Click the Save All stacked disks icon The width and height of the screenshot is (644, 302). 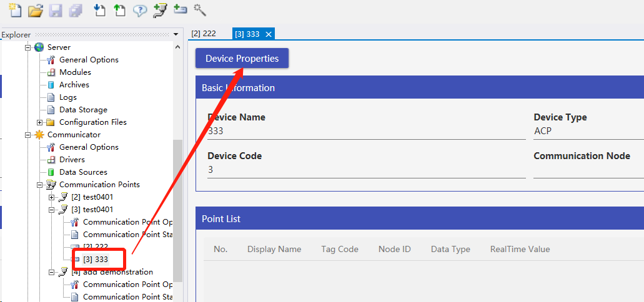[75, 10]
